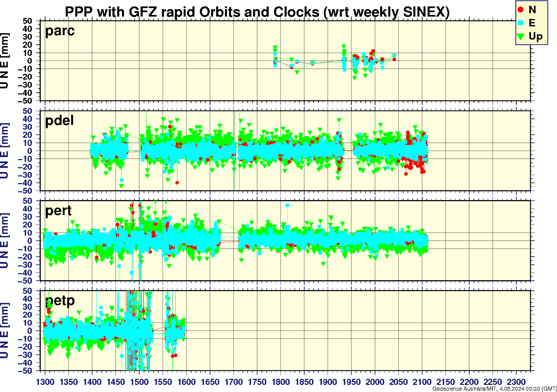
Task: Click the cyan E legend square
Action: [x=521, y=23]
